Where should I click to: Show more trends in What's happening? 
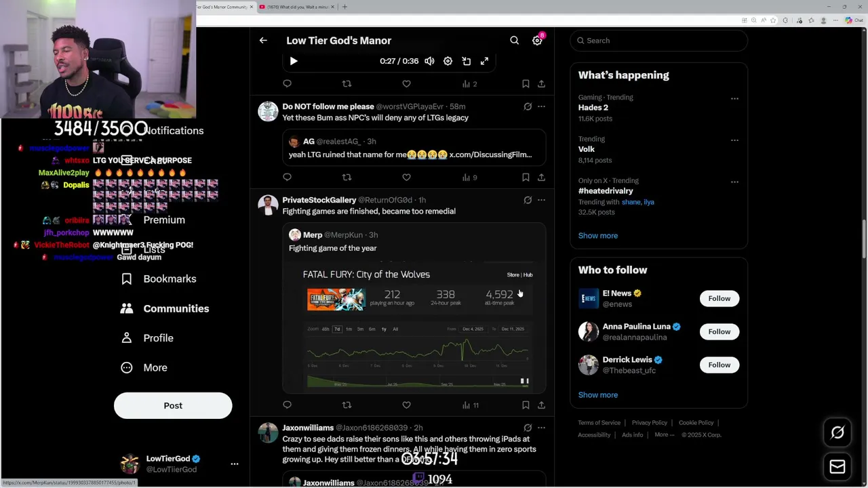(x=598, y=236)
